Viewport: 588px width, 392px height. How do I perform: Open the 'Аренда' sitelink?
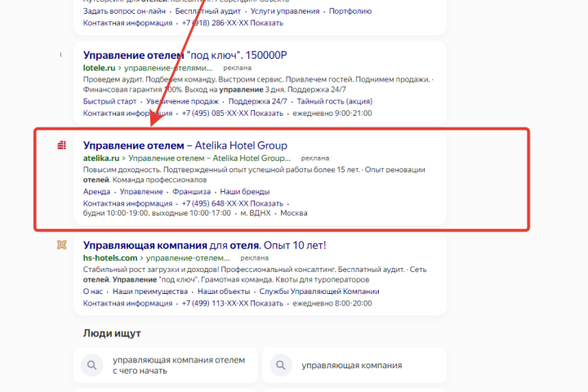point(96,192)
